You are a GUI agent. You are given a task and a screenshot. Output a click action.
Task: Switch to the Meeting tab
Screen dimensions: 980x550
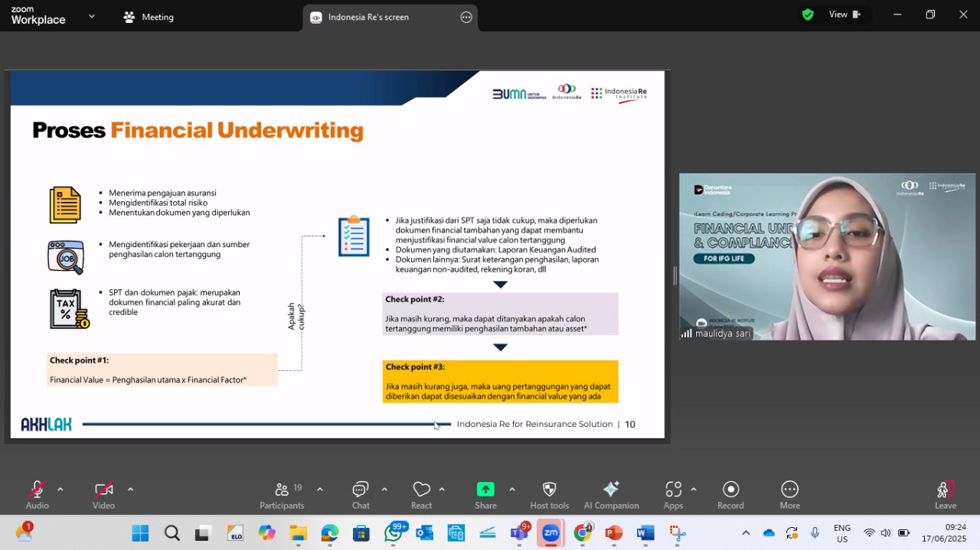(x=149, y=17)
